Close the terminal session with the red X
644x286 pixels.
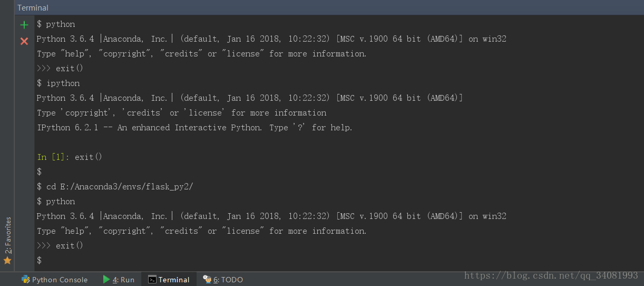[x=24, y=41]
